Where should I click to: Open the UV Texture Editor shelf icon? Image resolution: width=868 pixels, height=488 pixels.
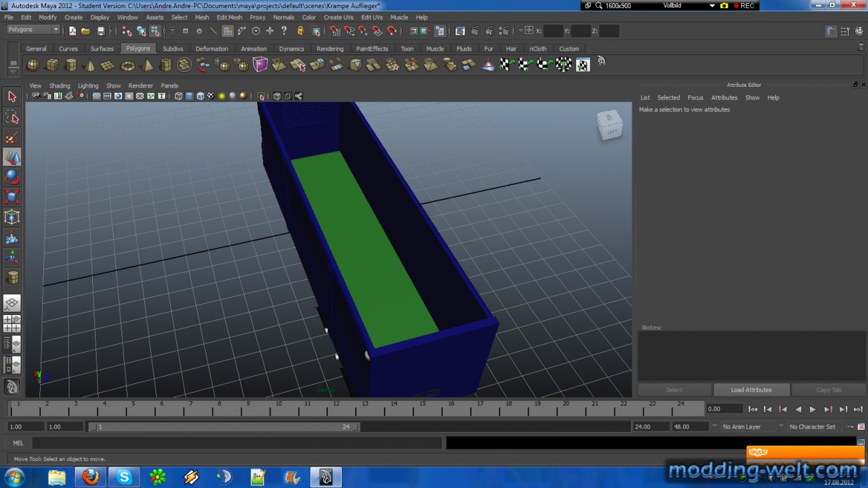point(583,65)
